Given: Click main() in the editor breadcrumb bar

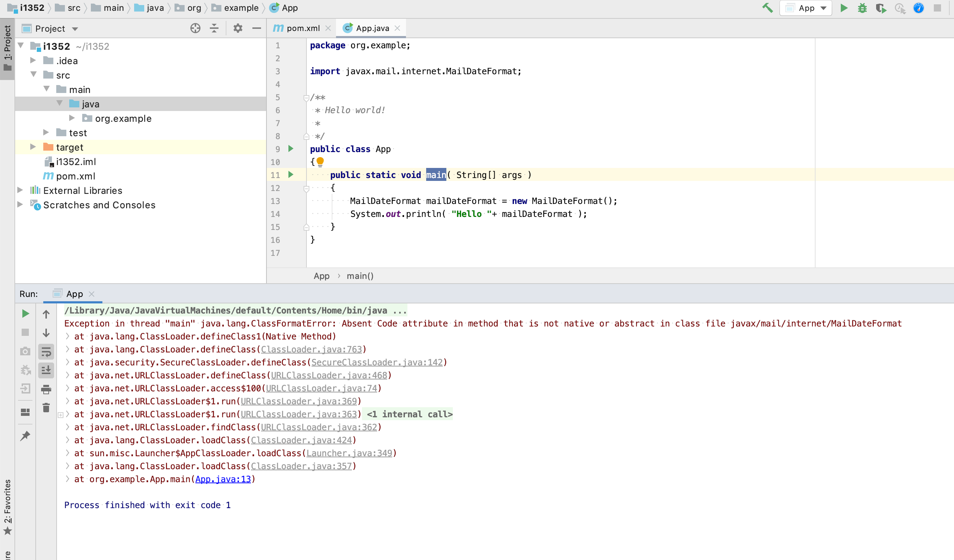Looking at the screenshot, I should click(360, 276).
